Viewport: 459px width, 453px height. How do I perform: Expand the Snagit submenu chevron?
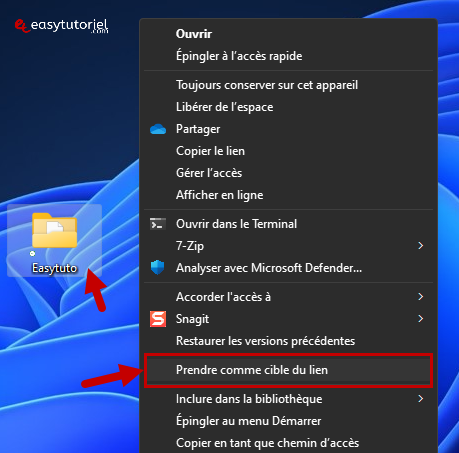pyautogui.click(x=421, y=319)
